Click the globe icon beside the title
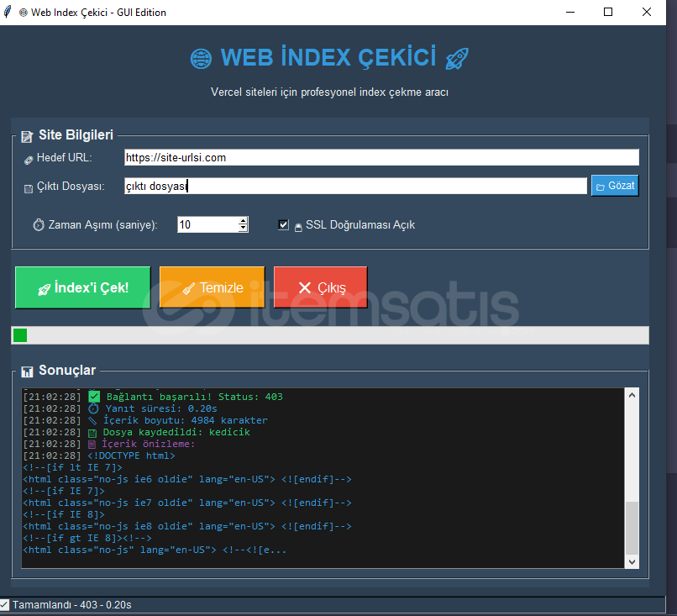This screenshot has width=677, height=616. tap(201, 58)
